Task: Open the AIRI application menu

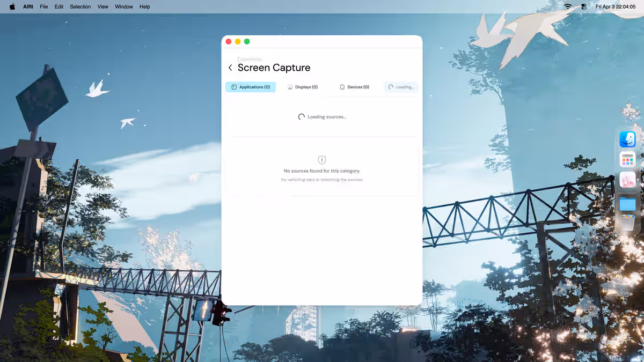Action: click(28, 6)
